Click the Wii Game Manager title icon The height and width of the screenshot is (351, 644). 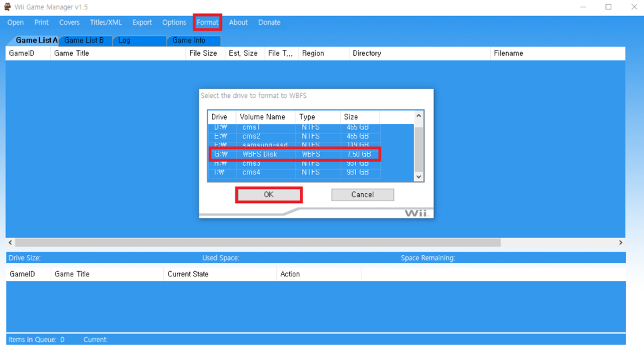tap(7, 7)
